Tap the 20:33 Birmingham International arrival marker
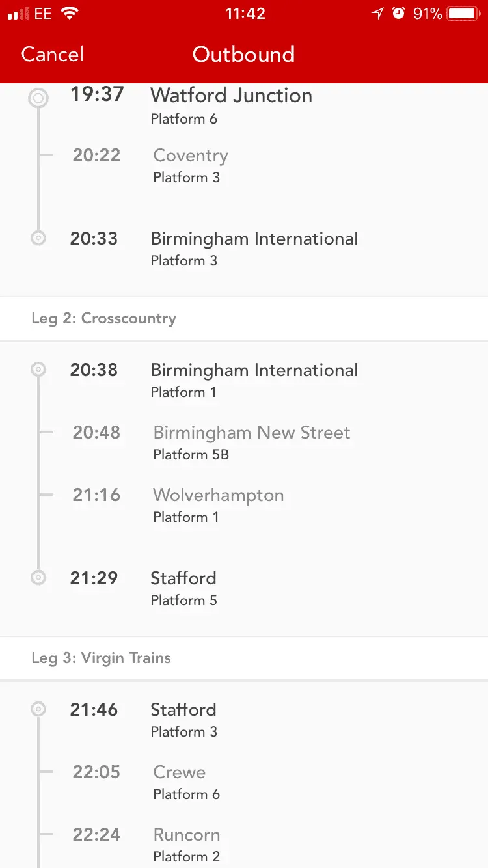Viewport: 488px width, 868px height. (x=38, y=238)
